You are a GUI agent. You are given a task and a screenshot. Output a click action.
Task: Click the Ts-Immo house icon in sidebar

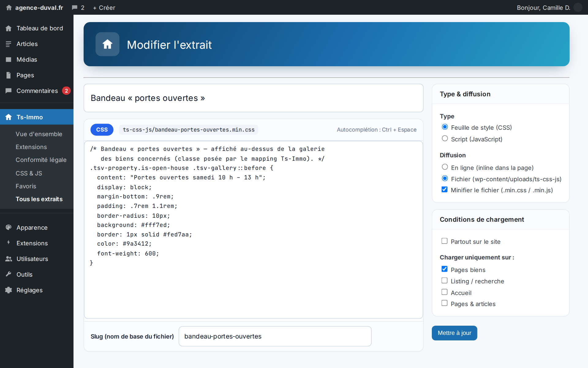[x=9, y=117]
